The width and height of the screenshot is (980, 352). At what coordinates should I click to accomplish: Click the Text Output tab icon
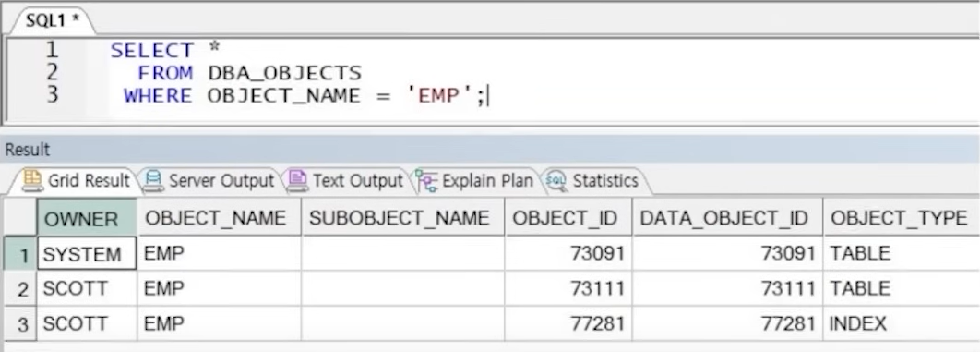pyautogui.click(x=297, y=181)
